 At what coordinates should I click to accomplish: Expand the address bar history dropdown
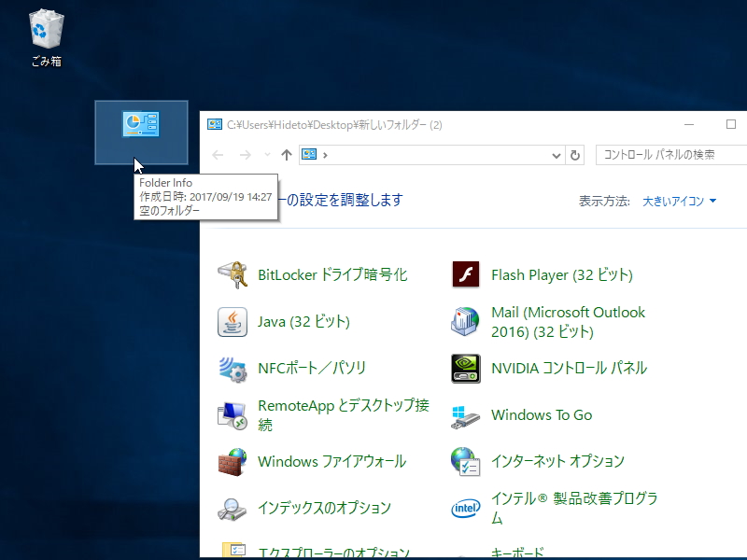[556, 155]
